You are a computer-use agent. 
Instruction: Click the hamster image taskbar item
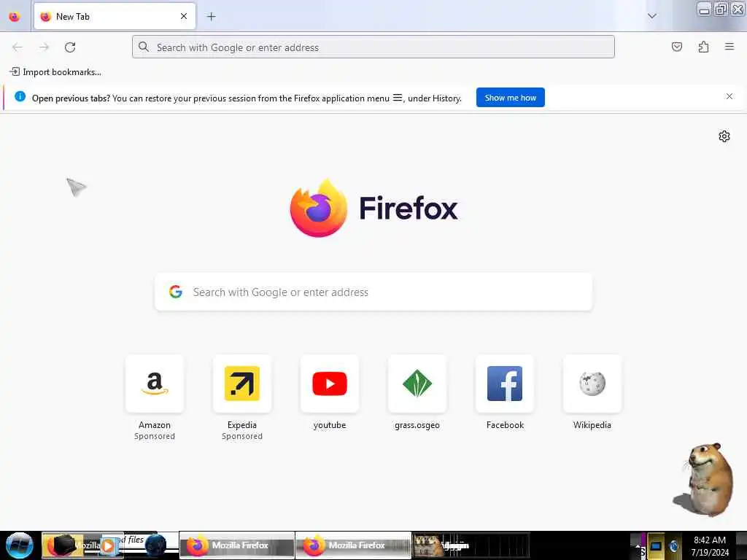(x=471, y=545)
